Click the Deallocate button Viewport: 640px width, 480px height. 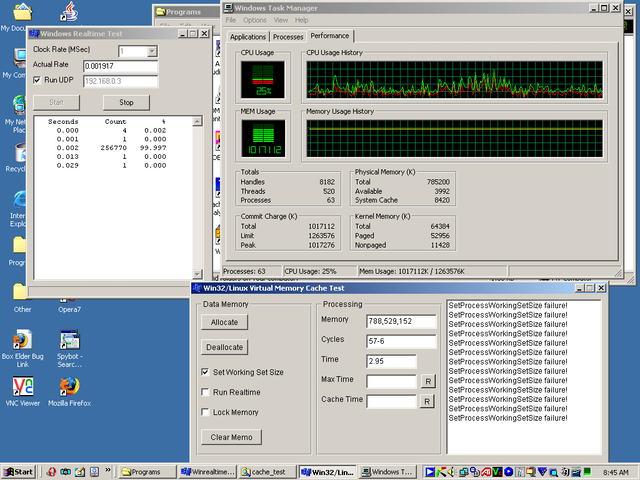coord(224,347)
